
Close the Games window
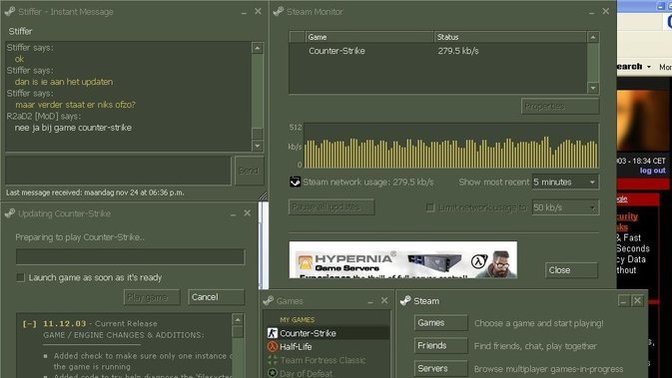pyautogui.click(x=384, y=300)
